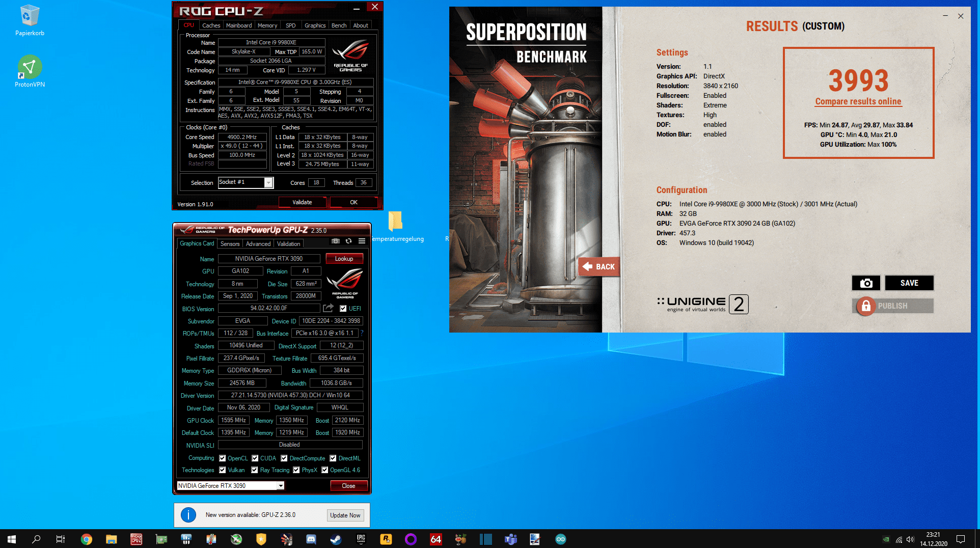Screen dimensions: 980x548
Task: Click the CPU-Z Name field Intel Core i9 9980XE
Action: pyautogui.click(x=271, y=43)
